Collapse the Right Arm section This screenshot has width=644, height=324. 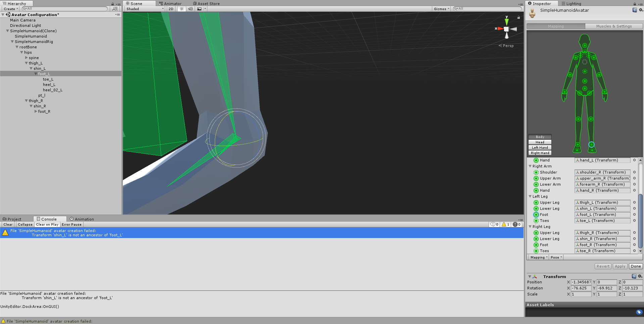point(530,166)
